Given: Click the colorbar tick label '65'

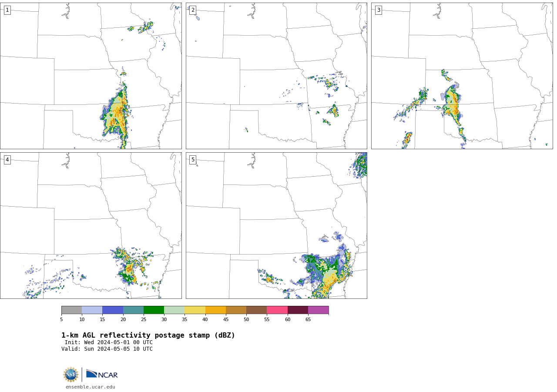Looking at the screenshot, I should 308,320.
